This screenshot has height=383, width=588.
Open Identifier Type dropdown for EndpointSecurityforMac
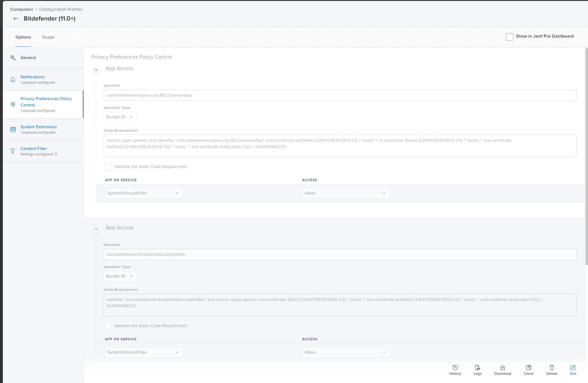pyautogui.click(x=120, y=276)
